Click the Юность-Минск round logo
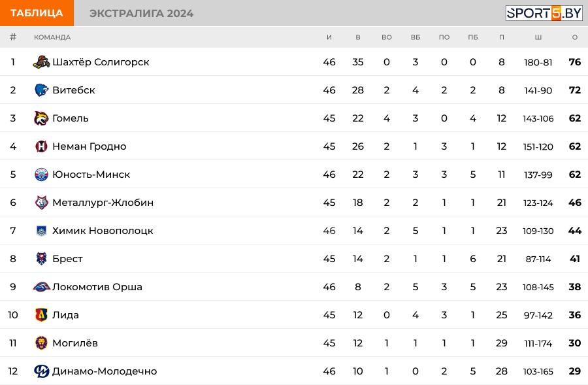Viewport: 588px width, 385px height. click(41, 175)
